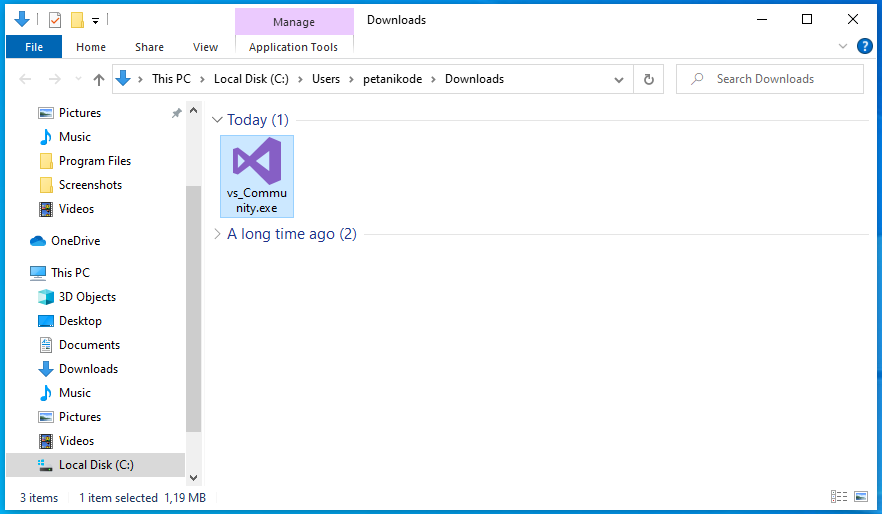
Task: Select pinned Pictures in Quick access
Action: [x=80, y=113]
